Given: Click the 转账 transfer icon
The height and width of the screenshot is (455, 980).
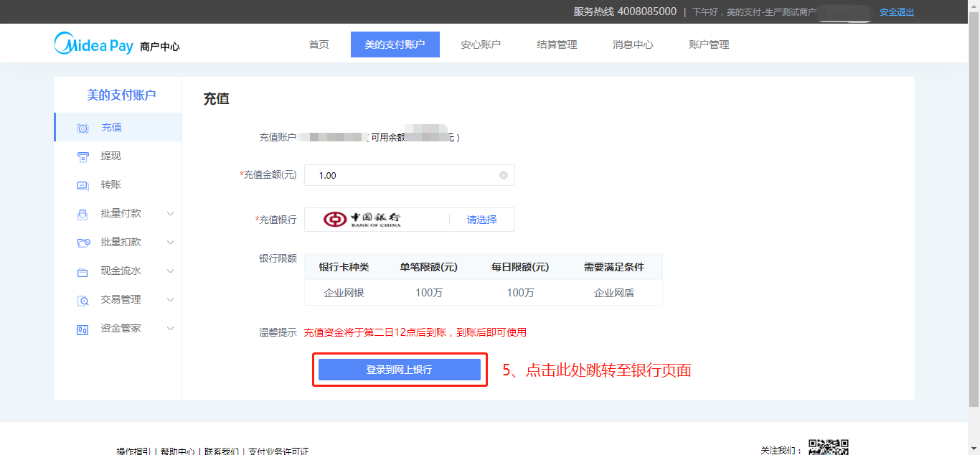Looking at the screenshot, I should pos(83,186).
